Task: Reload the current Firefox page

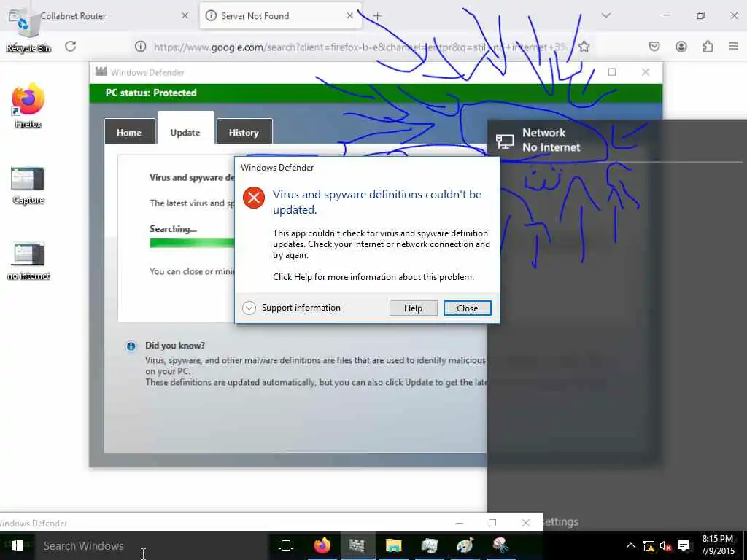Action: click(x=71, y=46)
